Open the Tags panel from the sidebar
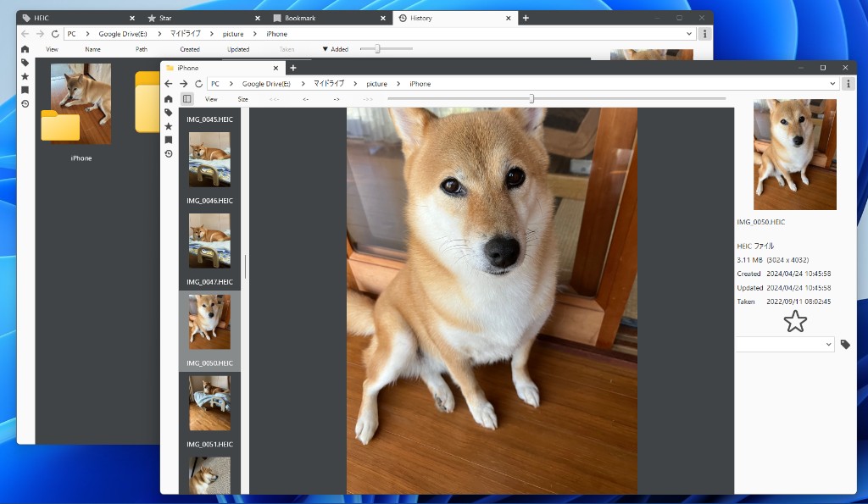 [x=169, y=112]
